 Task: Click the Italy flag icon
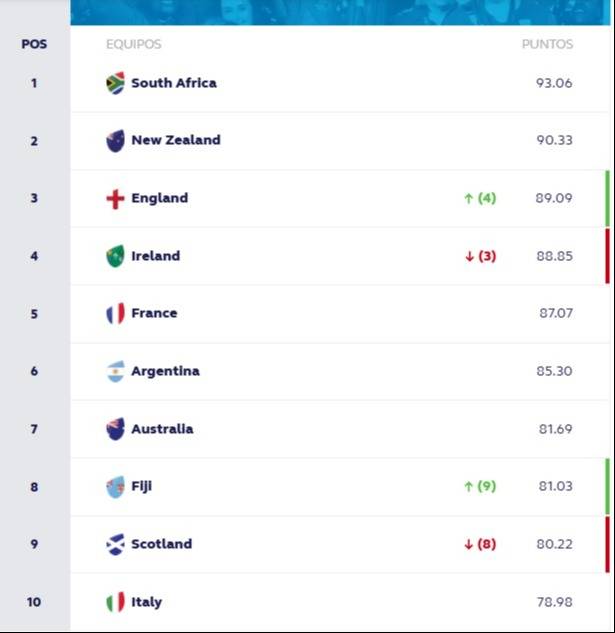pyautogui.click(x=115, y=602)
